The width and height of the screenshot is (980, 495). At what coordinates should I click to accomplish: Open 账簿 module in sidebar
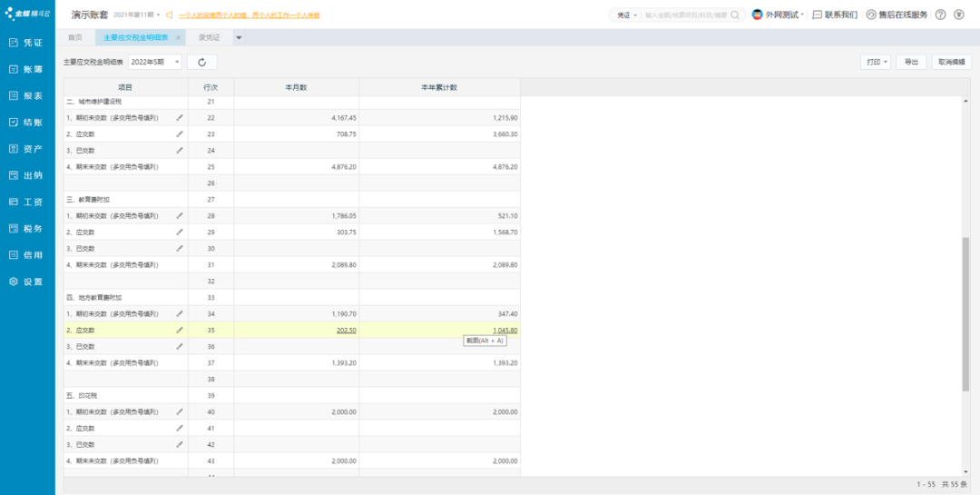(27, 69)
